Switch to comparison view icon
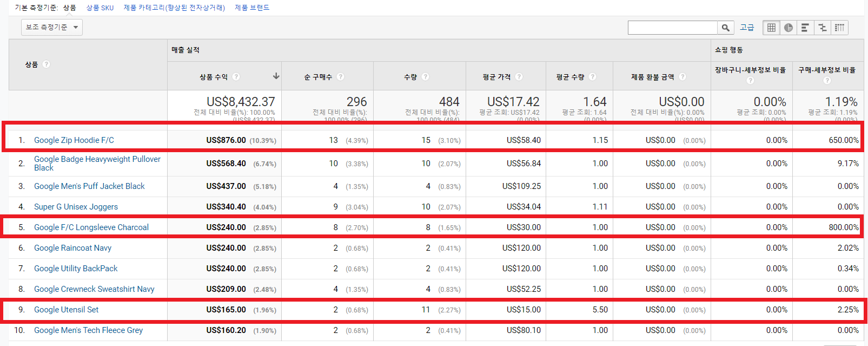 (823, 28)
